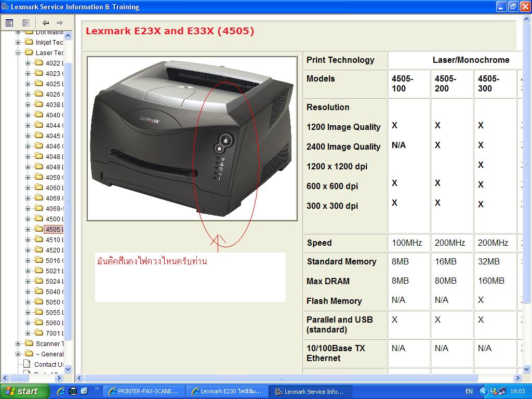Viewport: 532px width, 399px height.
Task: Click the EN language indicator
Action: [469, 392]
